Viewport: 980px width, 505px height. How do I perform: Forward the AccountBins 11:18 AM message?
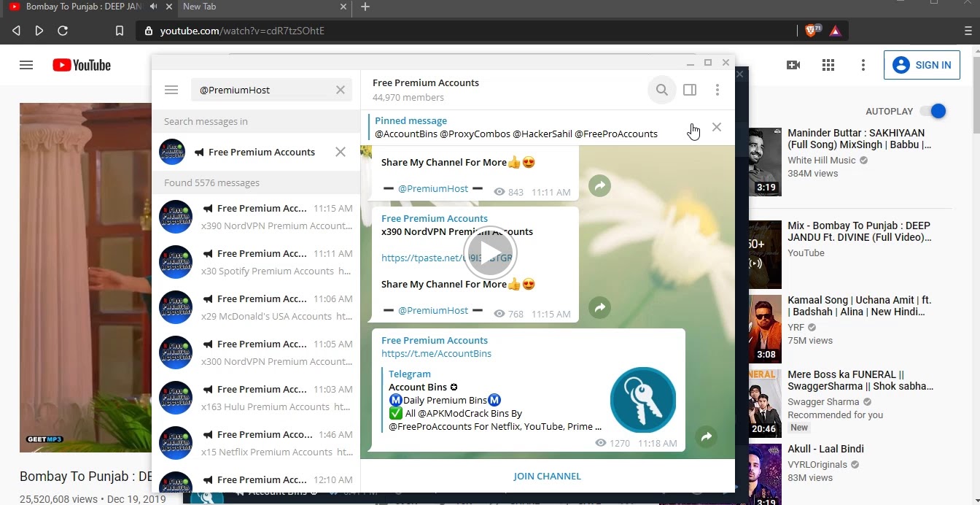point(706,437)
